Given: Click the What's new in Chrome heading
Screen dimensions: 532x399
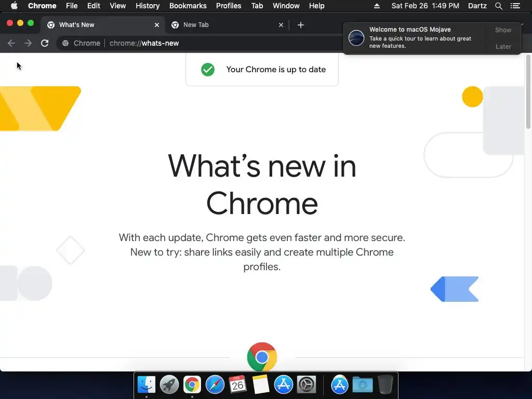Looking at the screenshot, I should [262, 184].
